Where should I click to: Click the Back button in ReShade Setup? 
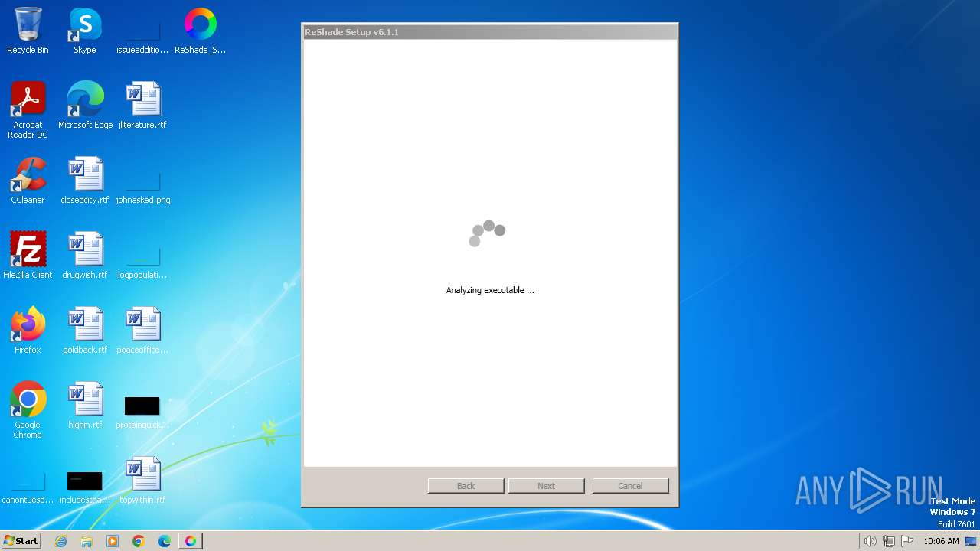[x=465, y=486]
